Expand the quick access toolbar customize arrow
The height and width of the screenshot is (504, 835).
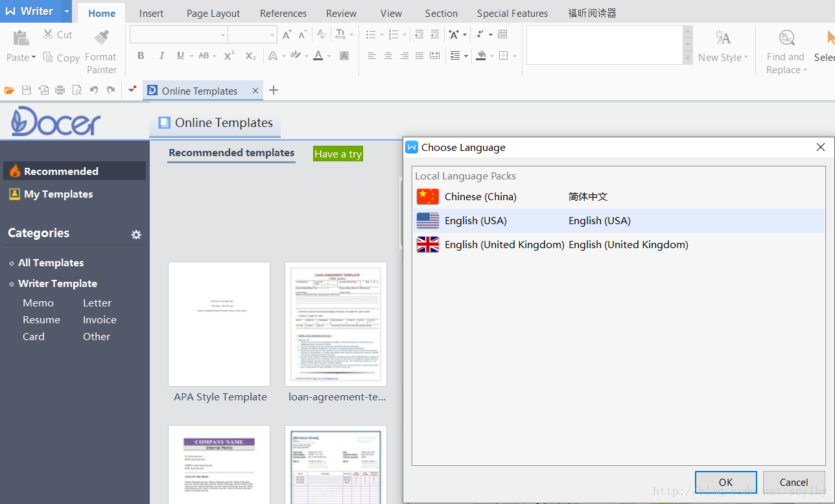point(132,90)
